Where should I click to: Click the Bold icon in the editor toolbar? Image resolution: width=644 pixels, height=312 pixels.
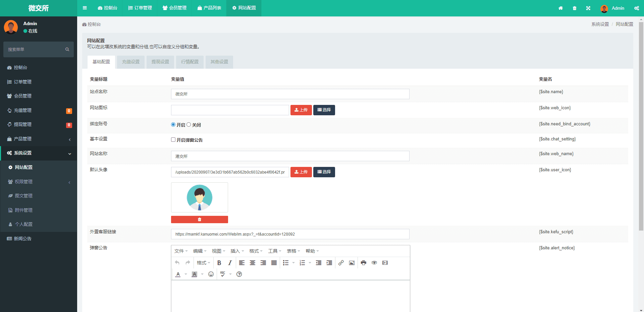click(x=219, y=263)
